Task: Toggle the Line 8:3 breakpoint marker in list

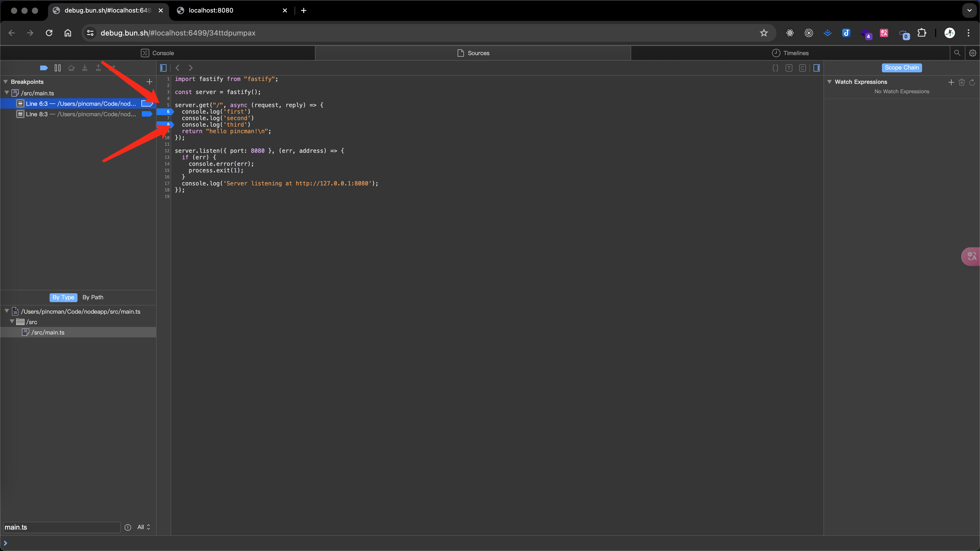Action: pos(147,114)
